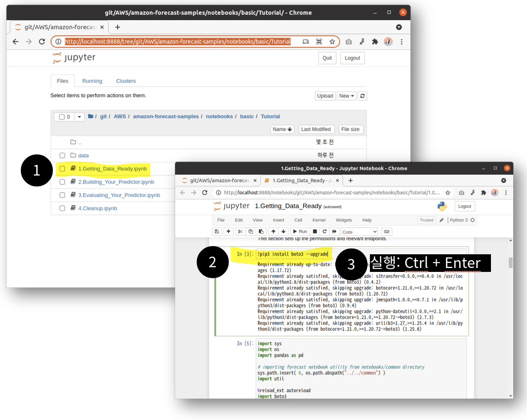
Task: Open 2.Building_Your_Predictor.ipynb notebook
Action: click(x=116, y=182)
